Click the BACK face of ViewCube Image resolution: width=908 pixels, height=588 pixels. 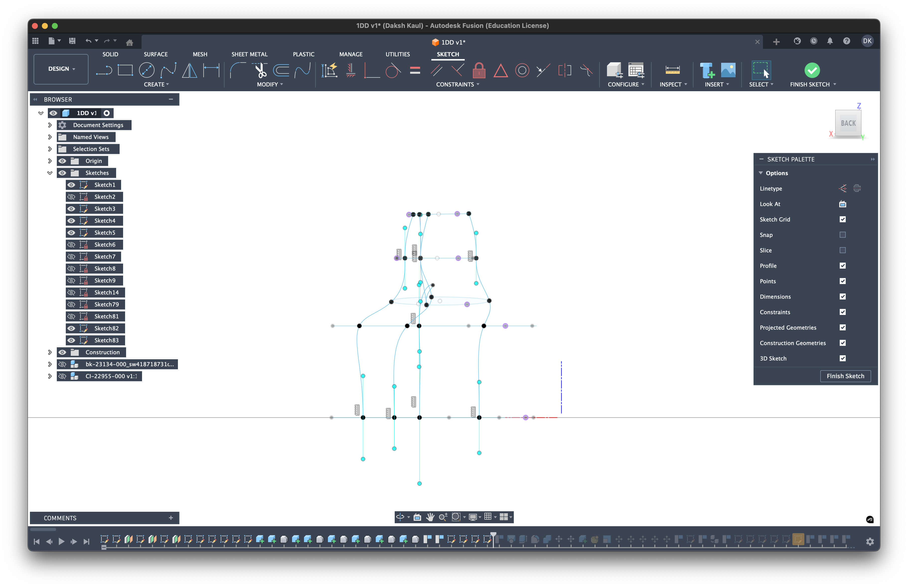pos(848,123)
